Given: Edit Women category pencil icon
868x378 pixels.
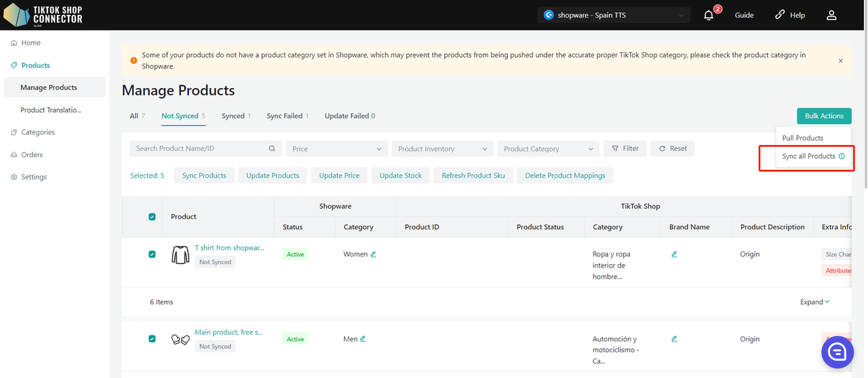Looking at the screenshot, I should tap(374, 255).
